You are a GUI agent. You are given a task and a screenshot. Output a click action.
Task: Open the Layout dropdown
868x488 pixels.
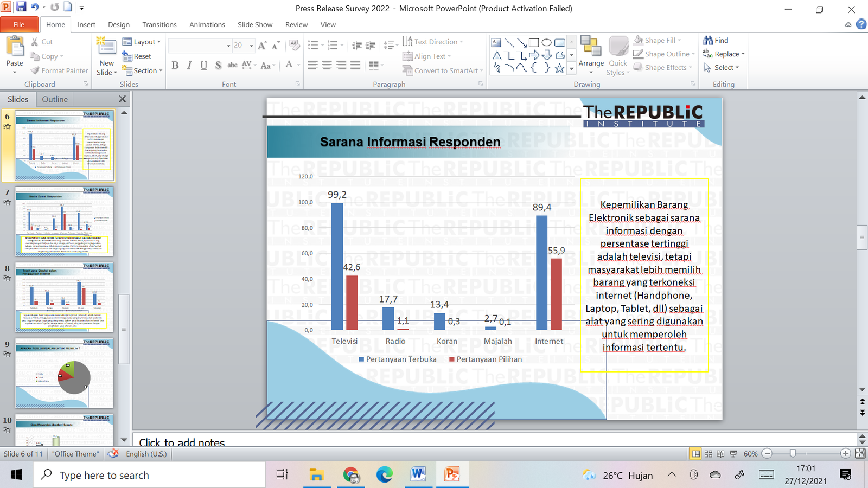[x=142, y=42]
